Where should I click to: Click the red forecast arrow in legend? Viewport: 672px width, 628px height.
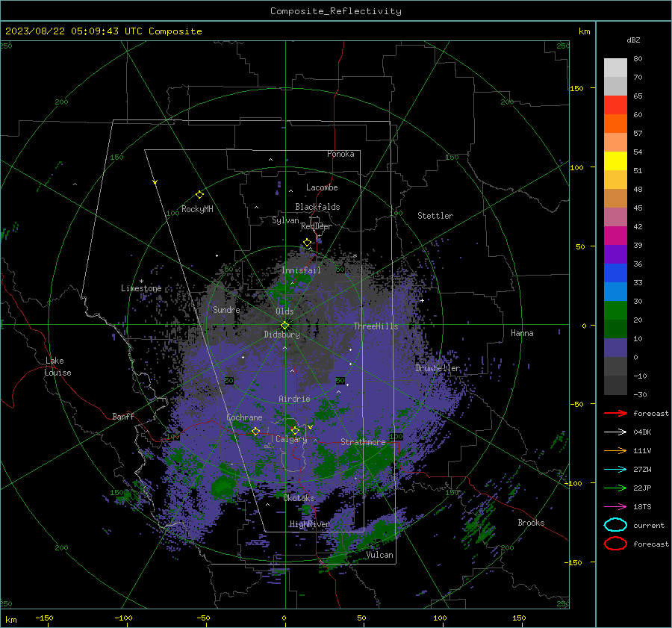tap(615, 413)
